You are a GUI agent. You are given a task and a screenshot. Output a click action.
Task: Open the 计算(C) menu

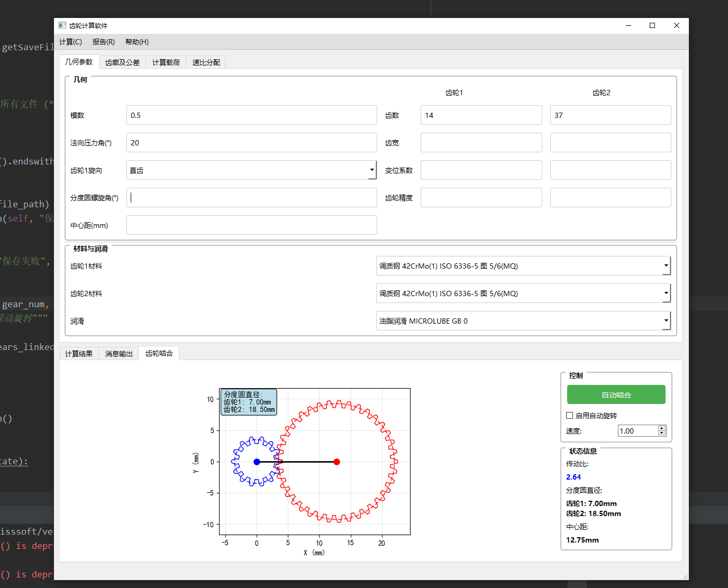(70, 42)
